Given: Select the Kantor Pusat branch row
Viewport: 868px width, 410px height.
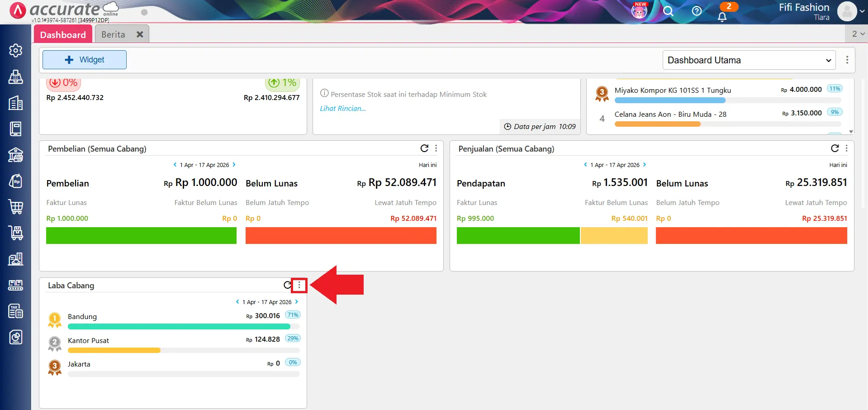Looking at the screenshot, I should (x=174, y=344).
